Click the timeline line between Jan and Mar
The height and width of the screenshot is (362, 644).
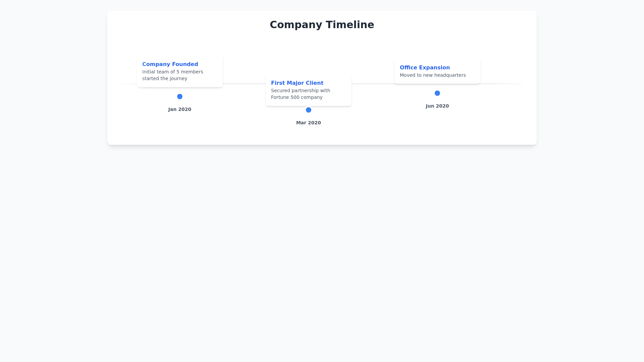point(241,84)
